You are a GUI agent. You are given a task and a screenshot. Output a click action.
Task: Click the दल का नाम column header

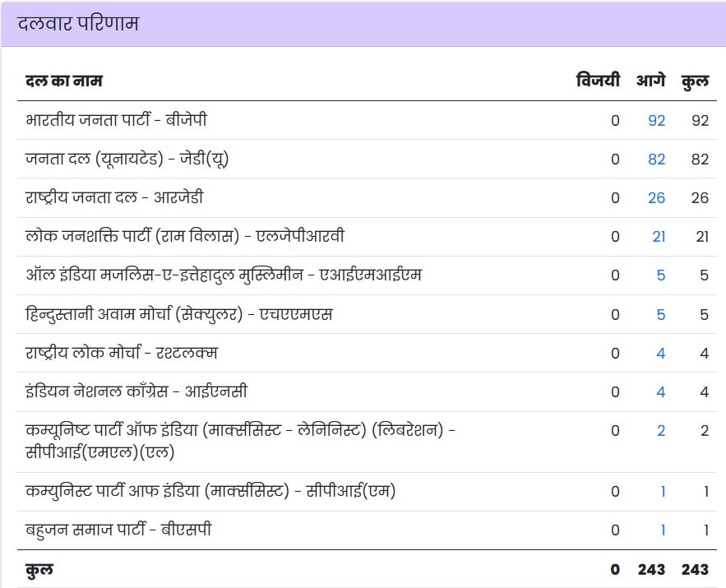click(64, 81)
